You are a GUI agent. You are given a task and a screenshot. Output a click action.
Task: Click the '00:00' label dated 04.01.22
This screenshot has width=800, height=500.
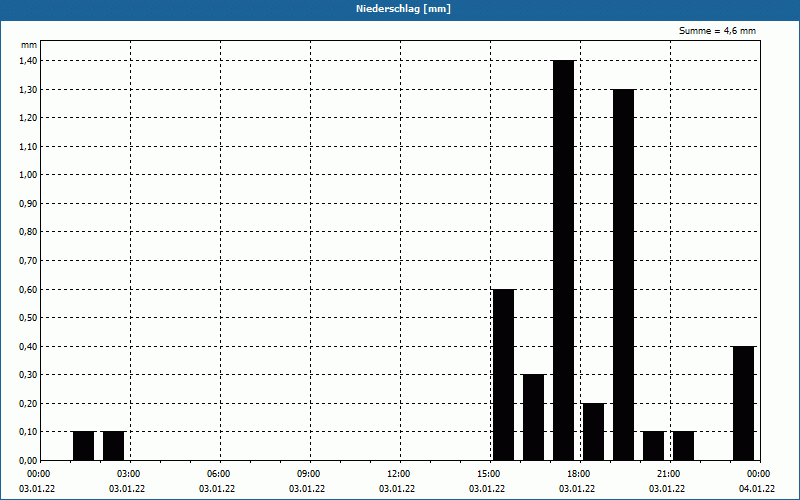tap(758, 474)
